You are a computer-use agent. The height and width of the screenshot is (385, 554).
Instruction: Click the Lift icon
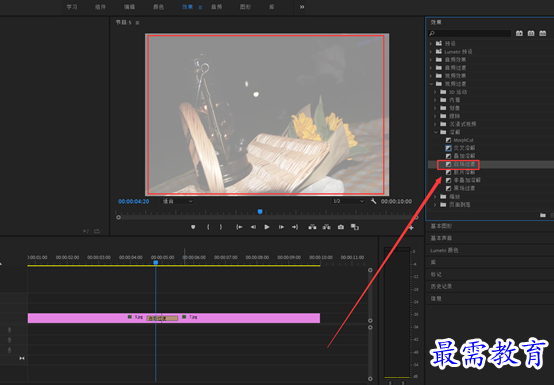pos(312,227)
